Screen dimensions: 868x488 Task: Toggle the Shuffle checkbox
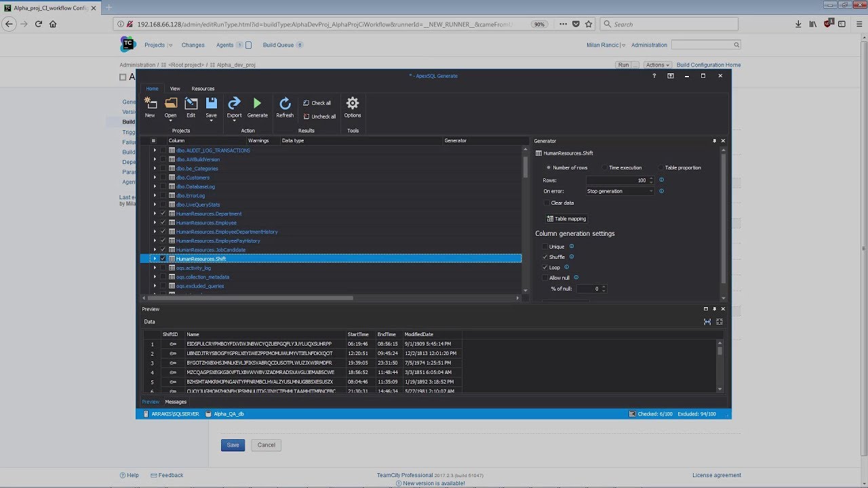coord(545,257)
